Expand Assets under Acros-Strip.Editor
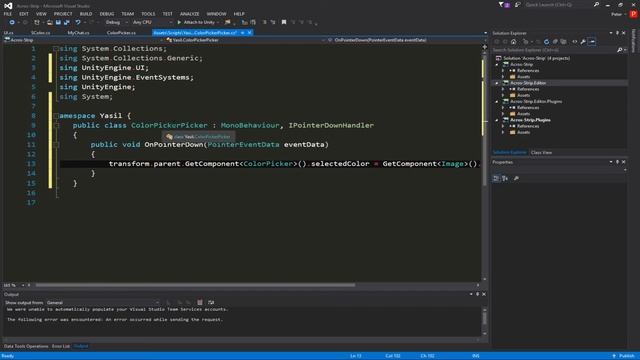The height and width of the screenshot is (360, 640). (x=503, y=95)
